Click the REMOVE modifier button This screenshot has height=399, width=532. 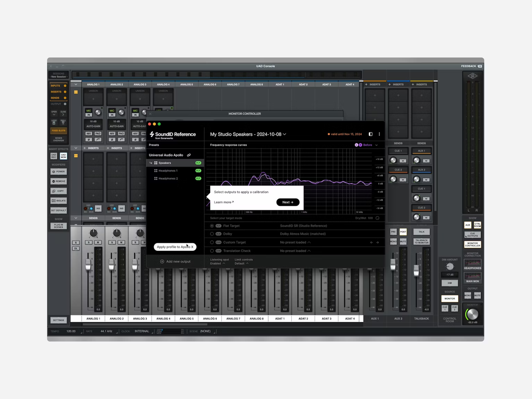coord(59,181)
